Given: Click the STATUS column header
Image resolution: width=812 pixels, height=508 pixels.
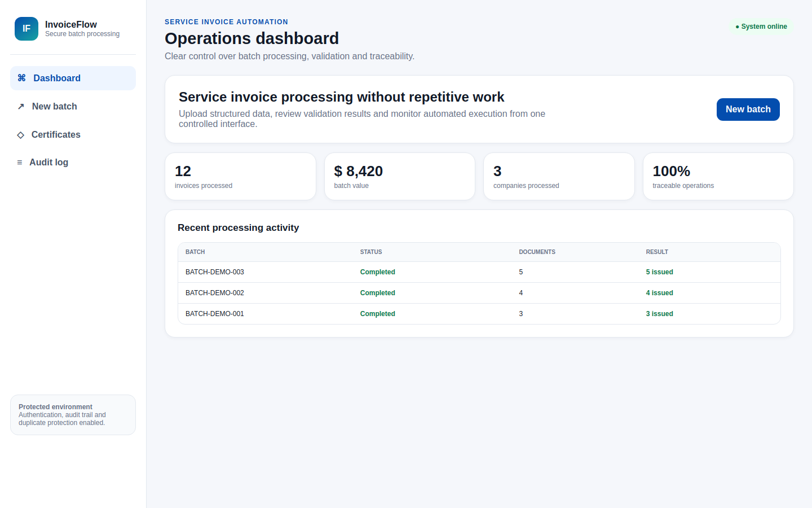Looking at the screenshot, I should click(371, 252).
